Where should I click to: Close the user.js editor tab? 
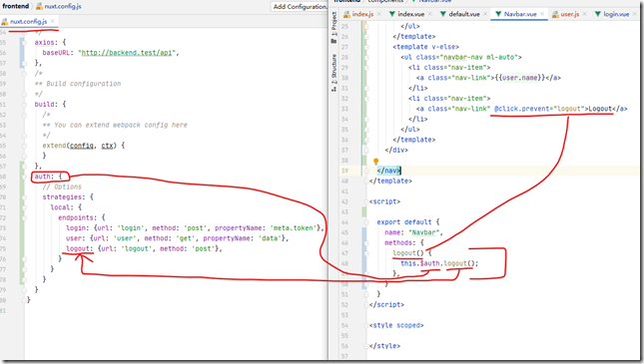tap(584, 14)
